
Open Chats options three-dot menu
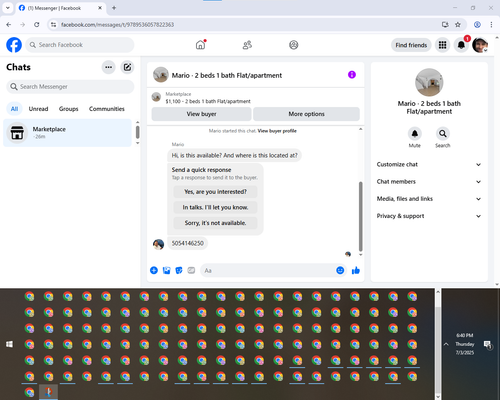tap(108, 67)
